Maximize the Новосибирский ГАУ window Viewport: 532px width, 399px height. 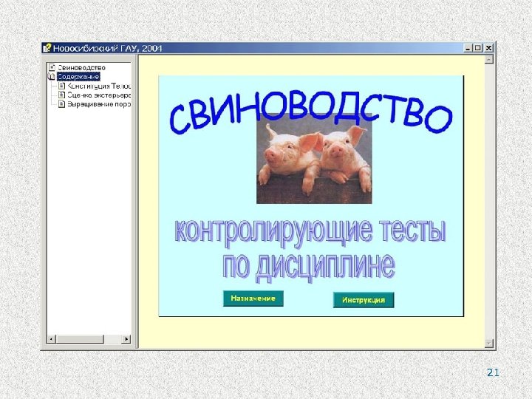click(x=477, y=48)
